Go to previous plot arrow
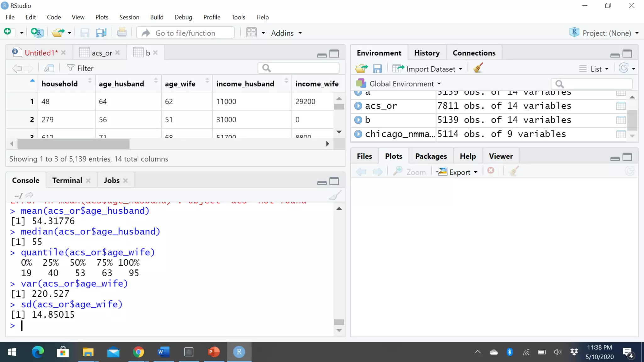This screenshot has height=362, width=644. click(361, 172)
